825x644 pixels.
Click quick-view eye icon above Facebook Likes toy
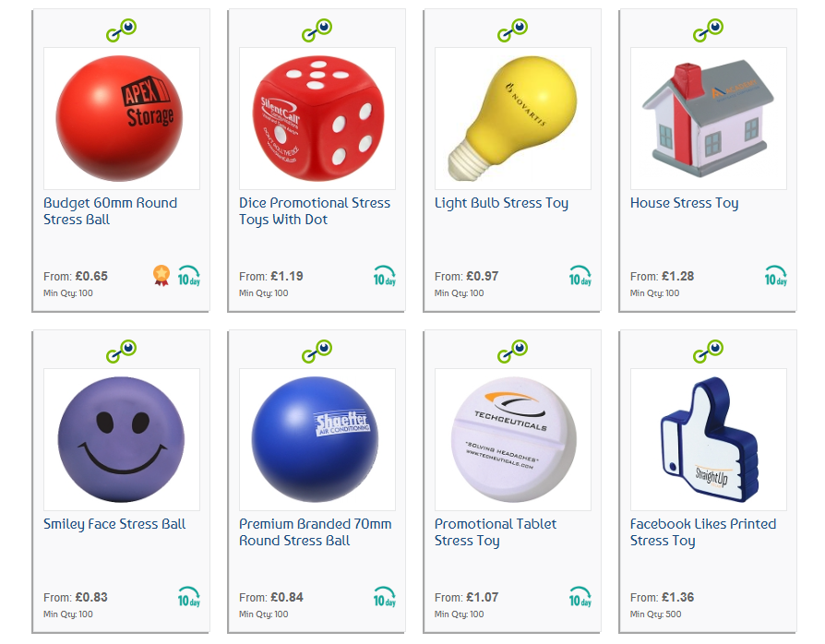(x=708, y=351)
